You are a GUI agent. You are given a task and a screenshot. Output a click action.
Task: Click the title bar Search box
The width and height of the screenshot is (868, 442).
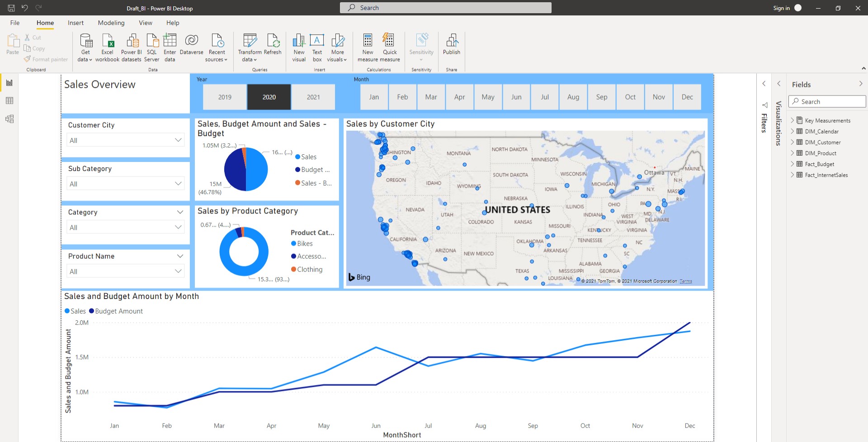(446, 8)
